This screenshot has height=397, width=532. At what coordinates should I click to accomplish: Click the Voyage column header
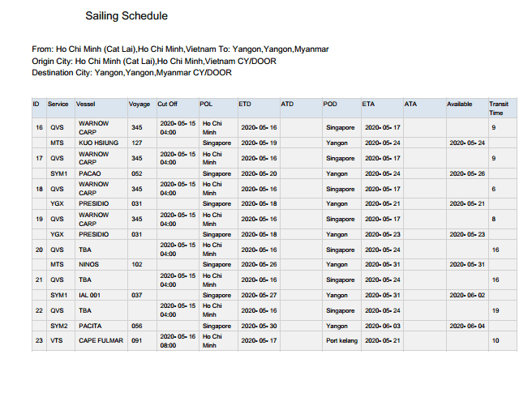coord(139,105)
